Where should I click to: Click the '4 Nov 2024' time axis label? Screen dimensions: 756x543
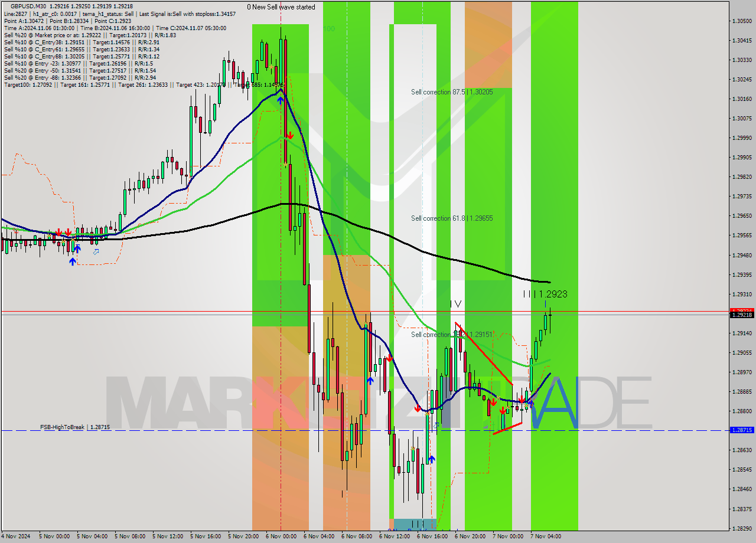click(15, 537)
